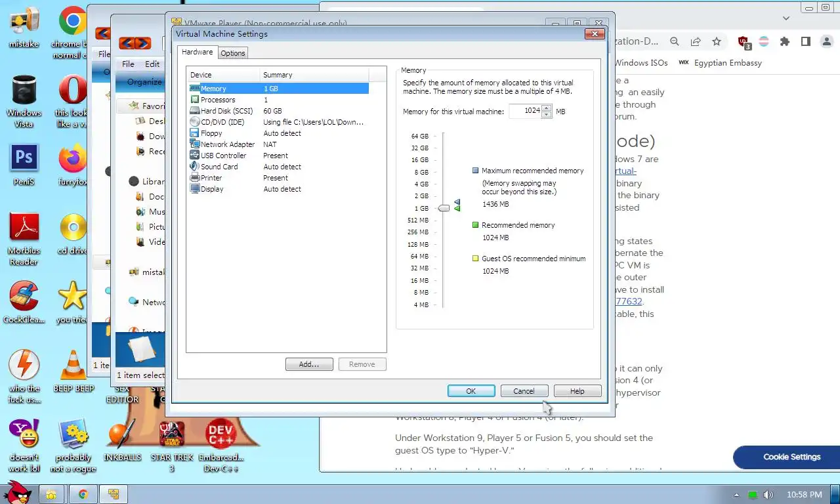
Task: Click the zoom magnifier icon in address bar
Action: coord(675,41)
